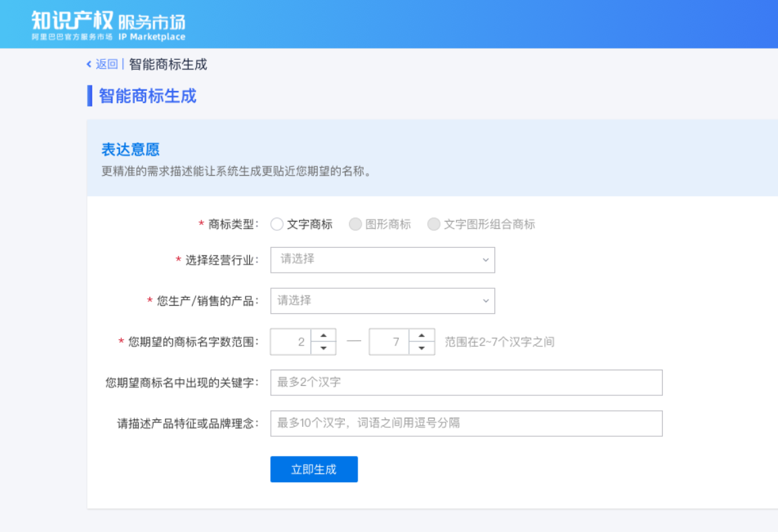Screen dimensions: 778x532
Task: Click the 立即生成 generate button
Action: (x=314, y=469)
